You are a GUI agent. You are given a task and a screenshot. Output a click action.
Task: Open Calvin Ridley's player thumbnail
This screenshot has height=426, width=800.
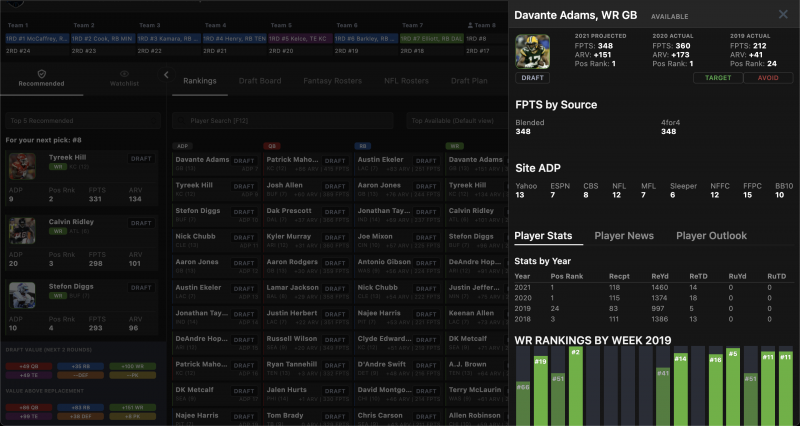click(22, 231)
